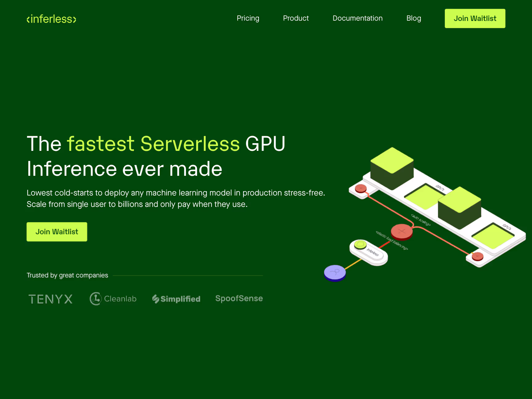Viewport: 532px width, 399px height.
Task: Click the SpoofSense logo
Action: [x=239, y=298]
